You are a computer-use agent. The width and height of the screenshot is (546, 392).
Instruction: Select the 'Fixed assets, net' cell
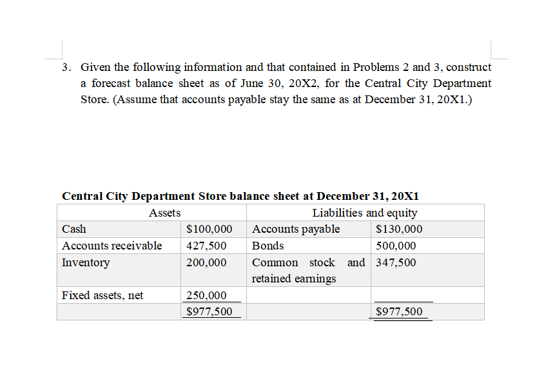pos(95,295)
